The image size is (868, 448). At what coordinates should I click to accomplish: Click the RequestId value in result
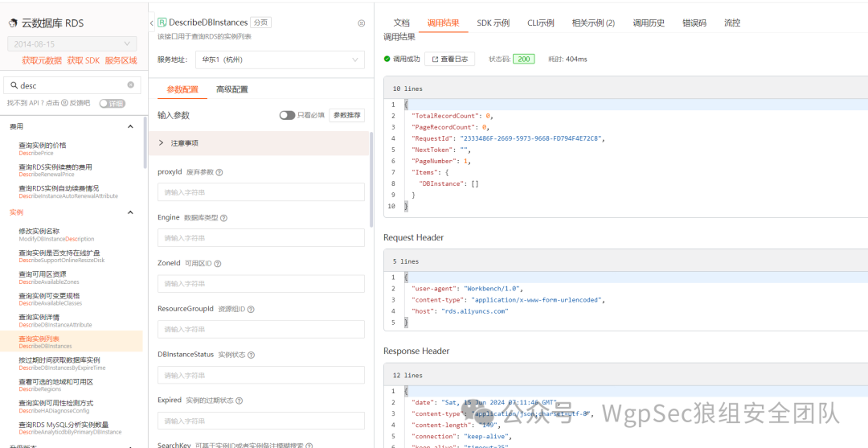530,138
